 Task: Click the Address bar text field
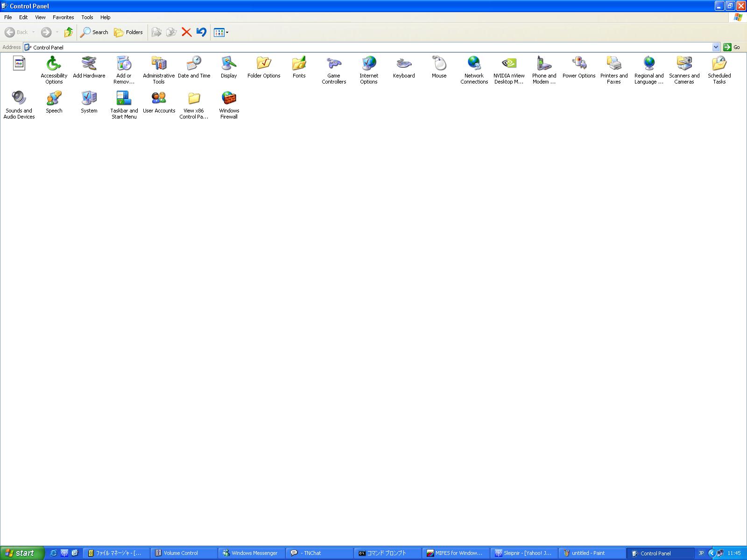(x=364, y=47)
